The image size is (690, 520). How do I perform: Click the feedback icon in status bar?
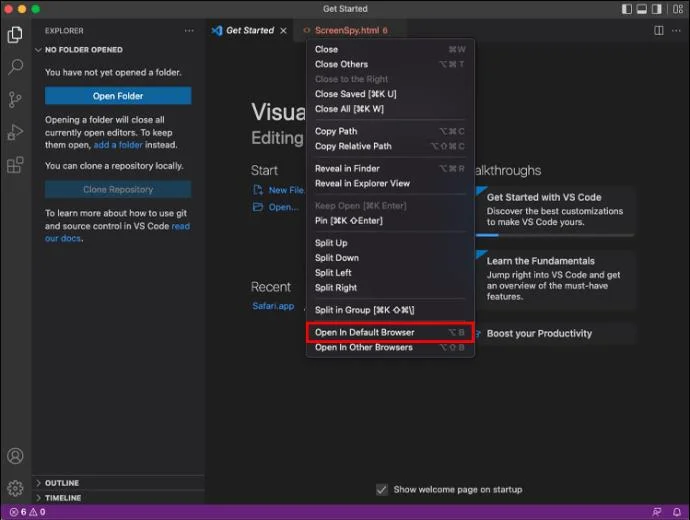pos(657,512)
